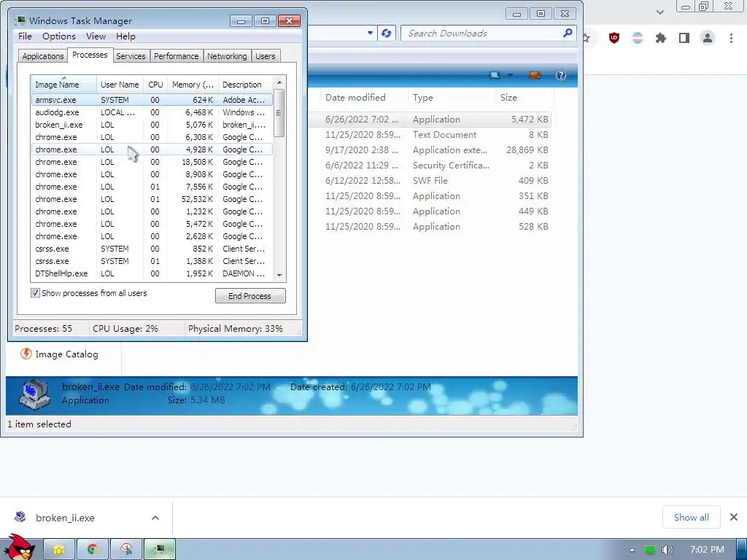Select the broken_ii.exe process row
Screen dimensions: 747x560
[x=152, y=125]
